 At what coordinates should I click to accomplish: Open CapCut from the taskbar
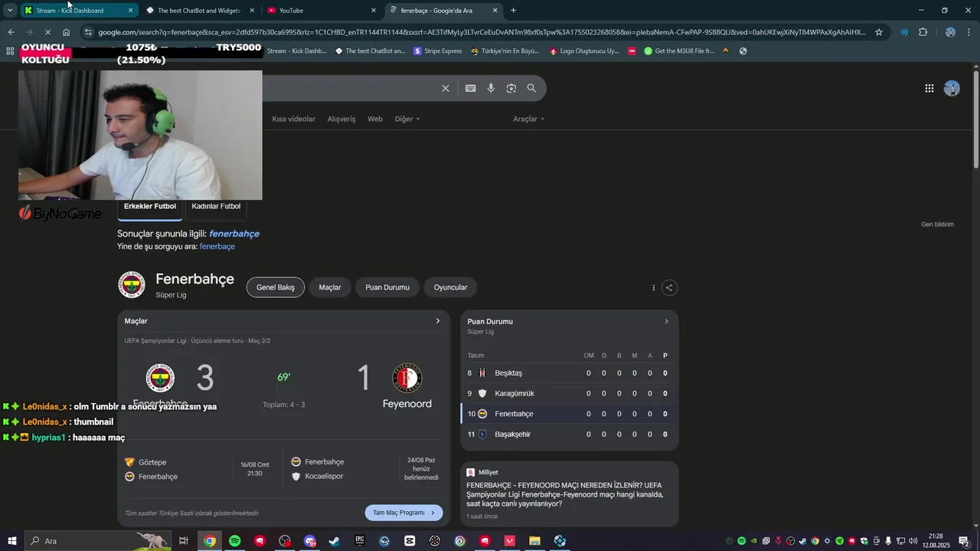pyautogui.click(x=410, y=541)
